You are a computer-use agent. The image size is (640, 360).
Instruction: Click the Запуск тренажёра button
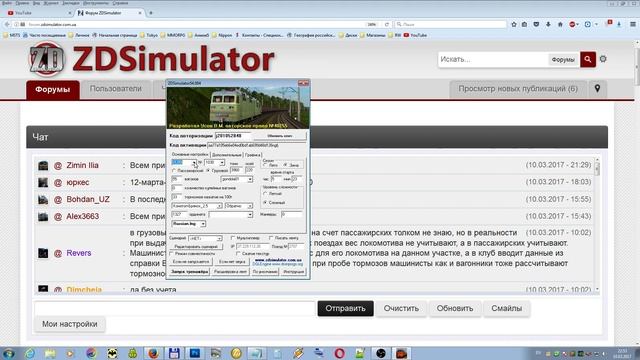[189, 271]
